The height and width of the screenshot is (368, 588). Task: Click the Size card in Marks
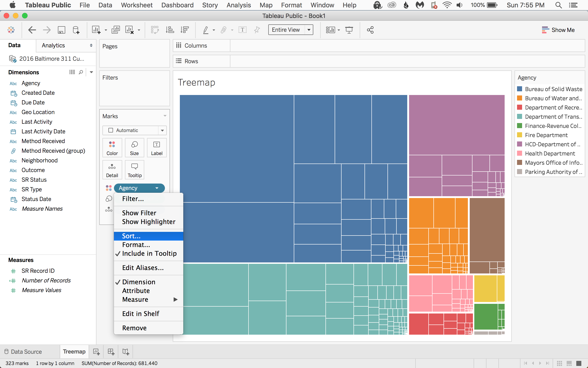pos(134,148)
